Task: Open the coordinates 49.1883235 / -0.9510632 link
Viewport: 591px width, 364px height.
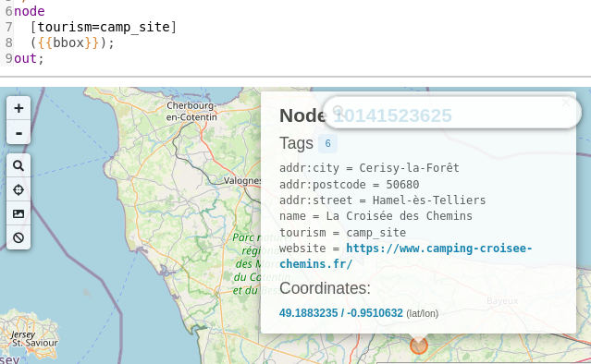Action: pos(341,313)
